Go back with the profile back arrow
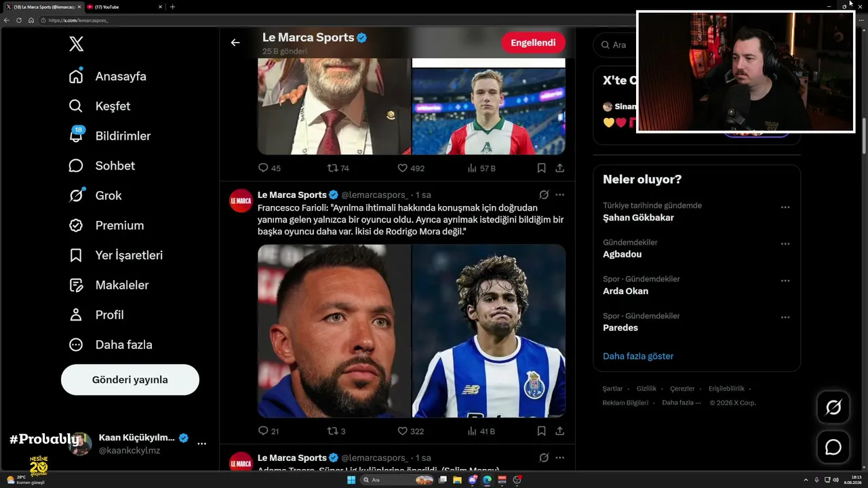868x488 pixels. click(x=235, y=43)
